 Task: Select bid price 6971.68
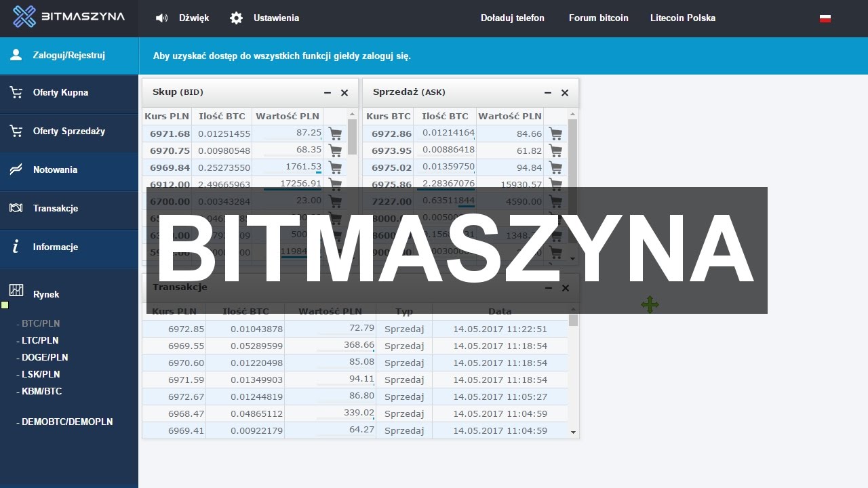[x=170, y=134]
